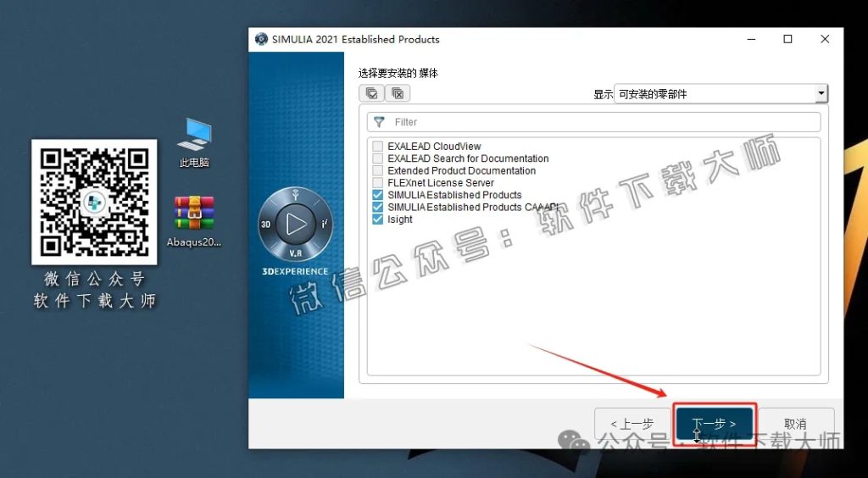Click the 3DEXPERIENCE compass play icon

(x=296, y=224)
